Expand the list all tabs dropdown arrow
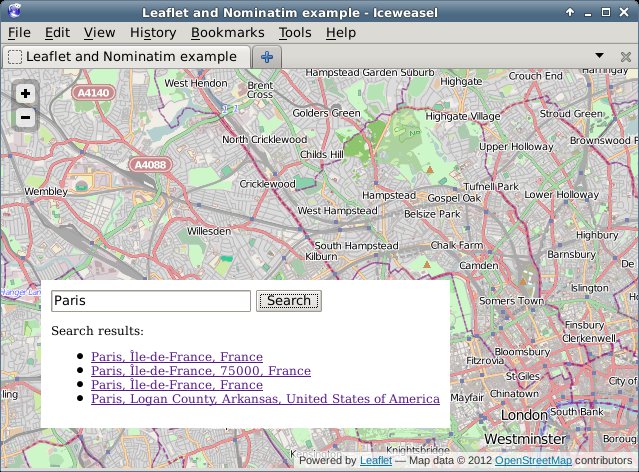This screenshot has height=472, width=639. point(599,56)
